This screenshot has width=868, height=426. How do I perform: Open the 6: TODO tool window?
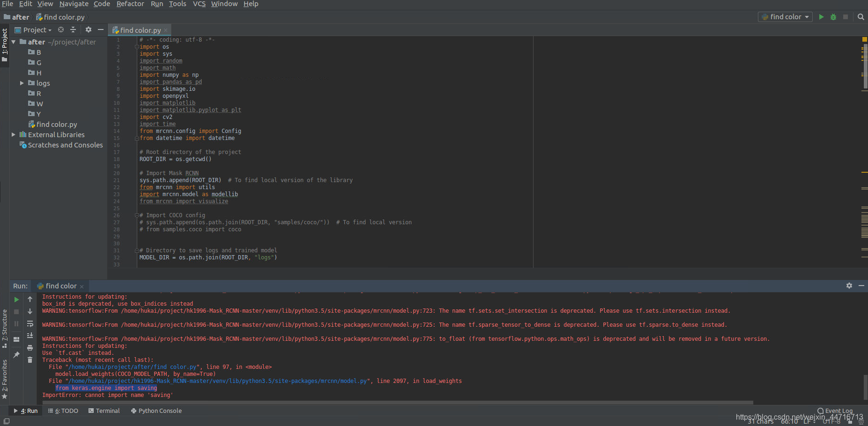pos(63,411)
